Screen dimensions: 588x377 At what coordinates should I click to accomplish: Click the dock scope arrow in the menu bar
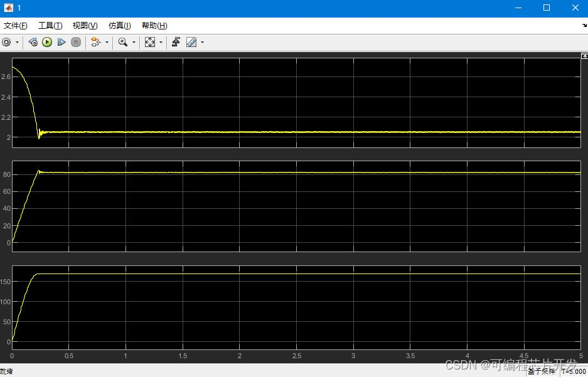[x=584, y=26]
